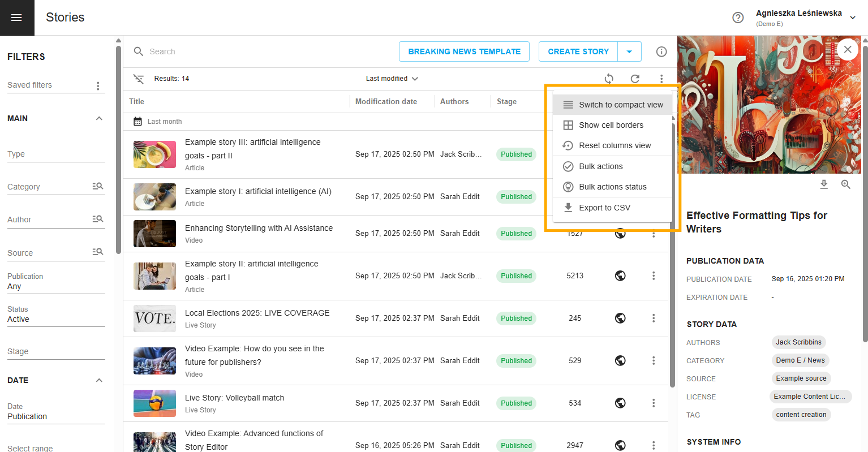Download the preview image
Screen dimensions: 868x452
(824, 184)
